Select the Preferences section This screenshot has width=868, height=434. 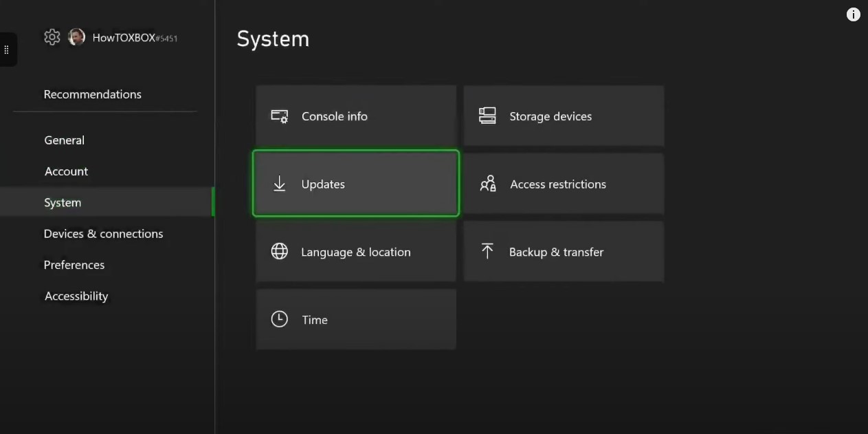point(74,265)
